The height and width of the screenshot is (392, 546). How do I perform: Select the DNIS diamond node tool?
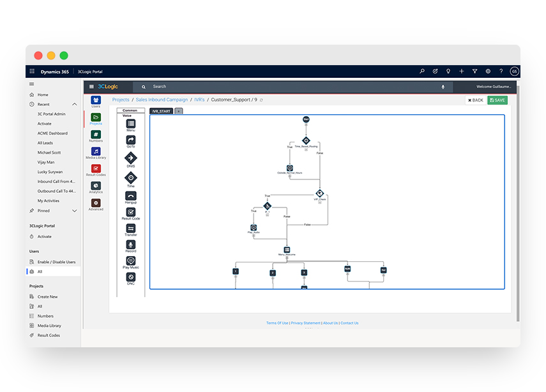(x=130, y=158)
